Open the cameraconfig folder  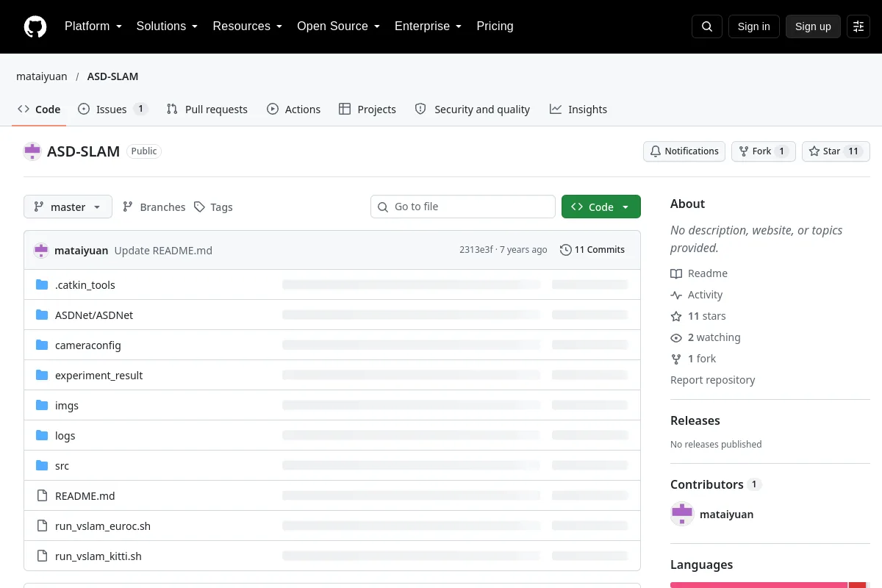[x=88, y=345]
